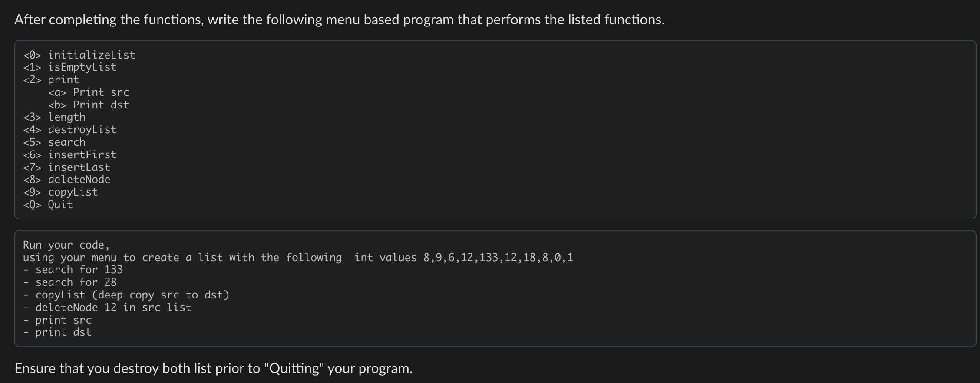Click the <5> search line

54,142
